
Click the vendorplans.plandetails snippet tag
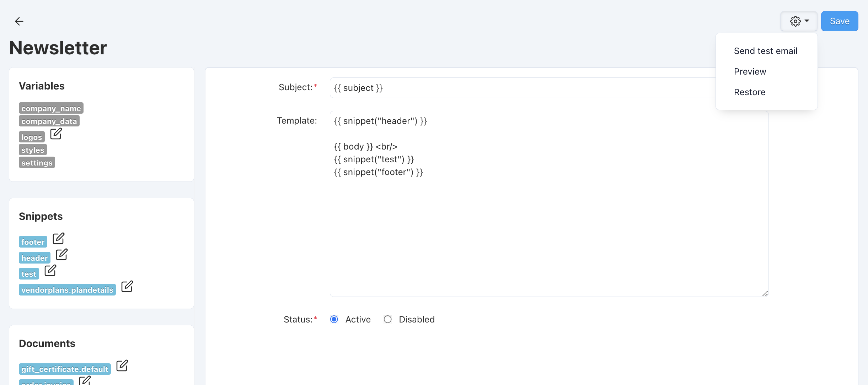67,290
